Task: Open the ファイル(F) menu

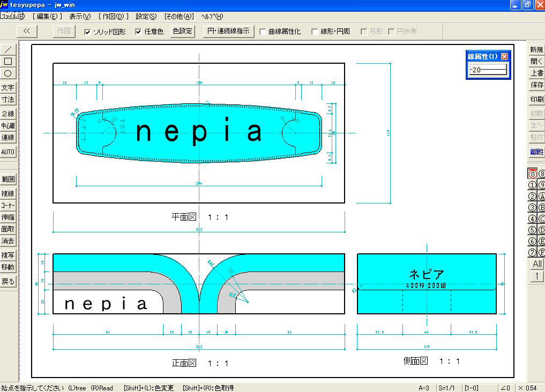Action: click(13, 16)
